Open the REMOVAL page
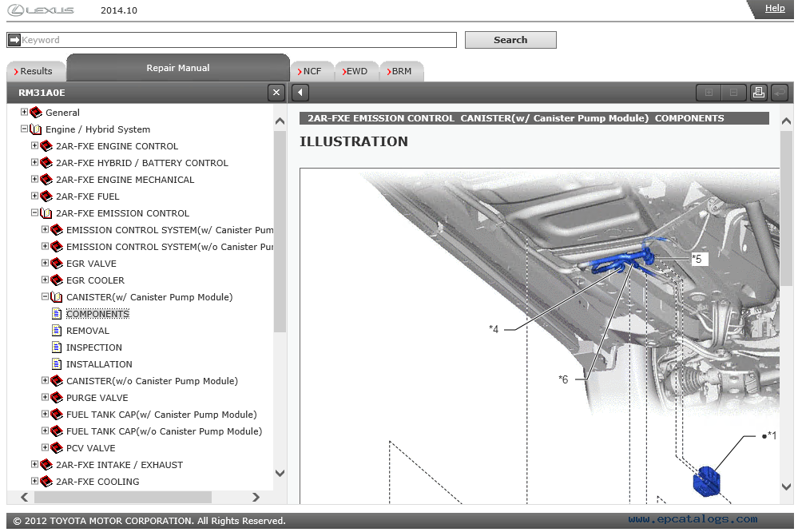The height and width of the screenshot is (532, 798). click(x=88, y=331)
